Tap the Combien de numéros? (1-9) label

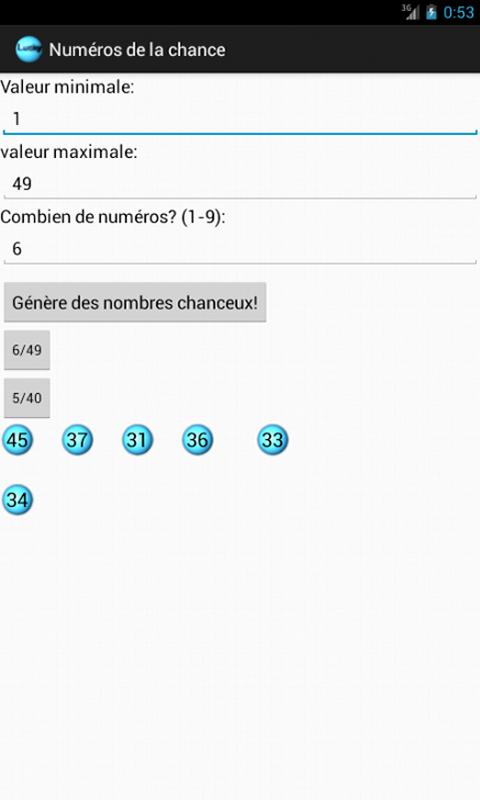click(x=113, y=217)
